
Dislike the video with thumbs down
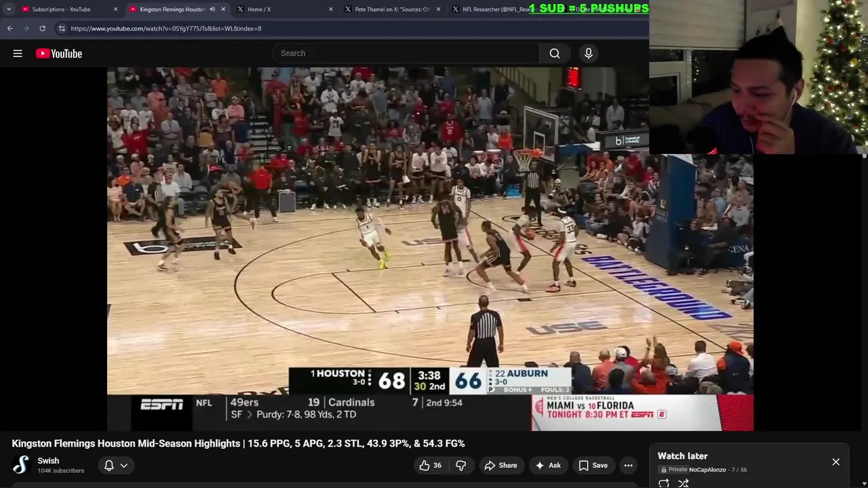(461, 465)
